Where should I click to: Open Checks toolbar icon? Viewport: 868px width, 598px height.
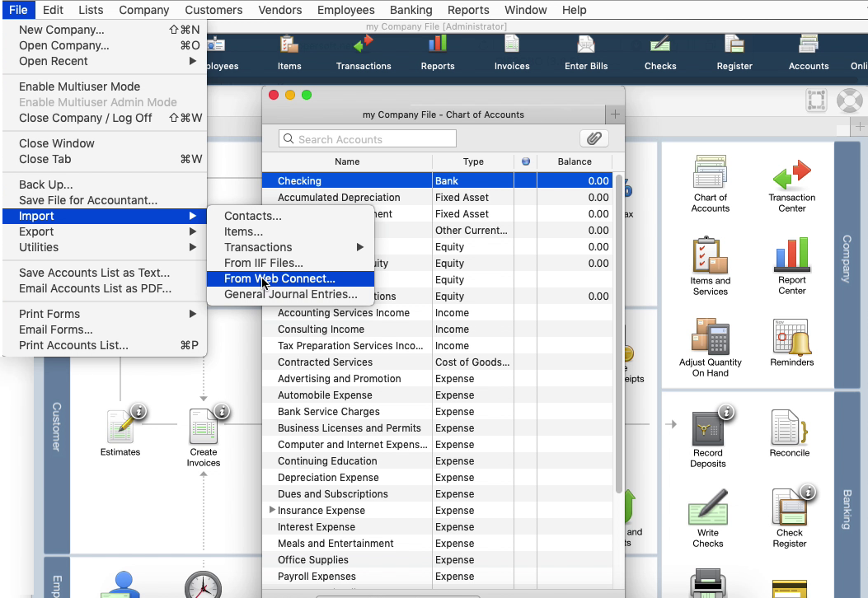[x=659, y=53]
